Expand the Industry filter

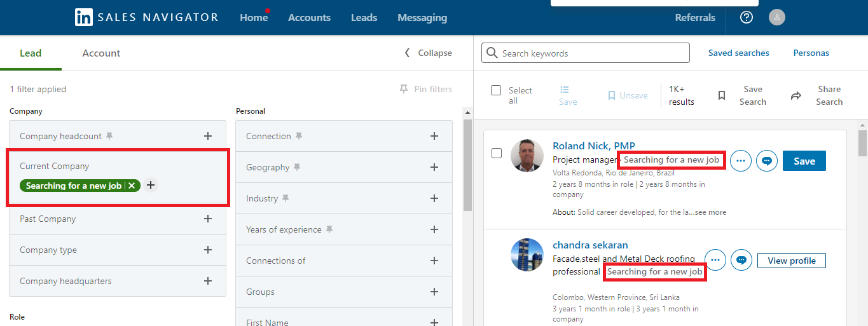(x=434, y=198)
